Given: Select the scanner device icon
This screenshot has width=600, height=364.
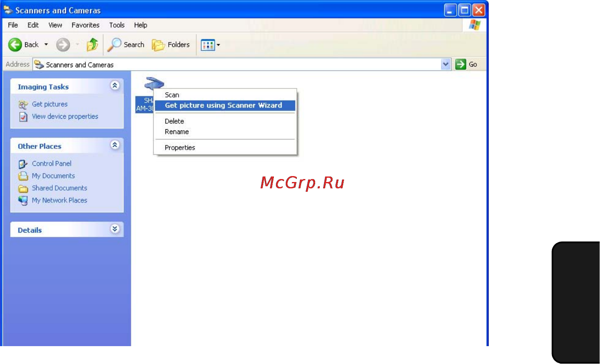Looking at the screenshot, I should pos(154,83).
